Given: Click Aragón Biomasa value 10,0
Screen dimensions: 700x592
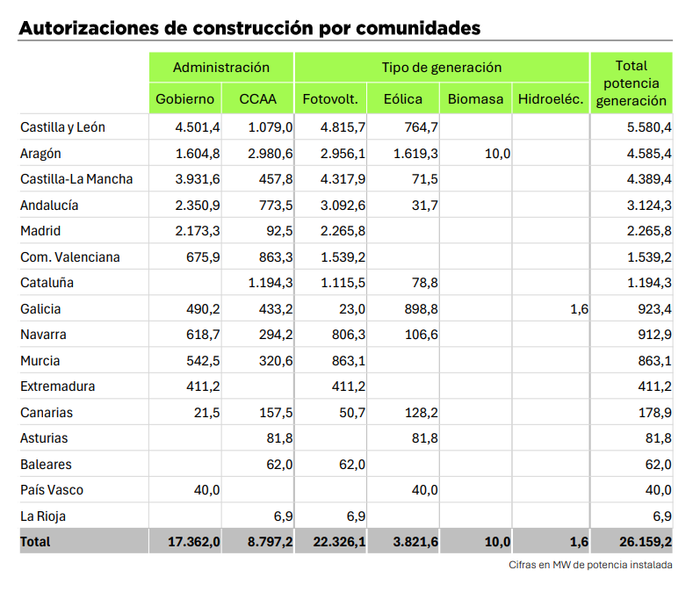Looking at the screenshot, I should click(497, 154).
